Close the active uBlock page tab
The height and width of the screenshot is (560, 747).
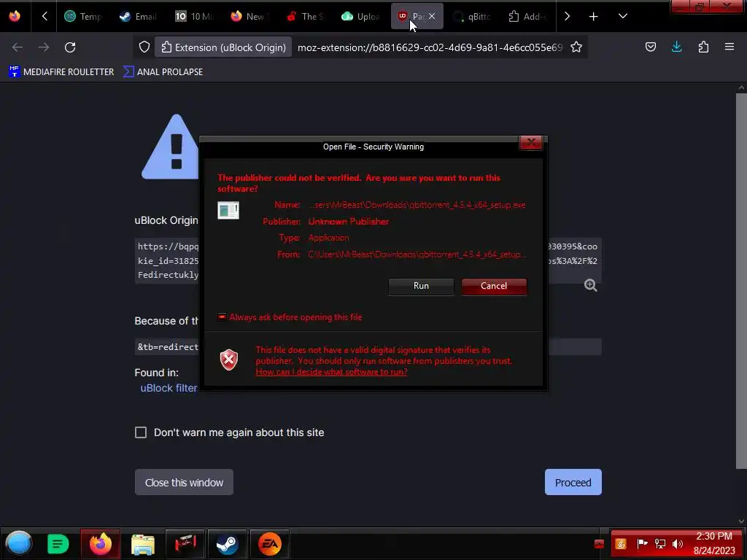pos(432,16)
